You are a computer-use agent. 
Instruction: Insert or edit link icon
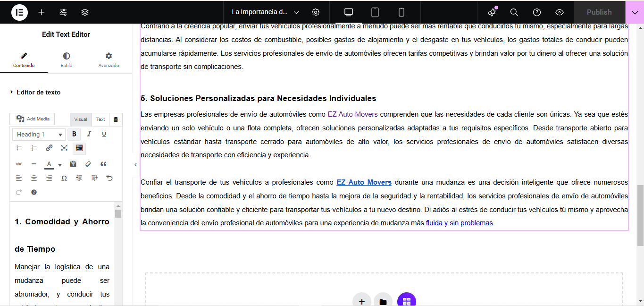click(x=49, y=148)
